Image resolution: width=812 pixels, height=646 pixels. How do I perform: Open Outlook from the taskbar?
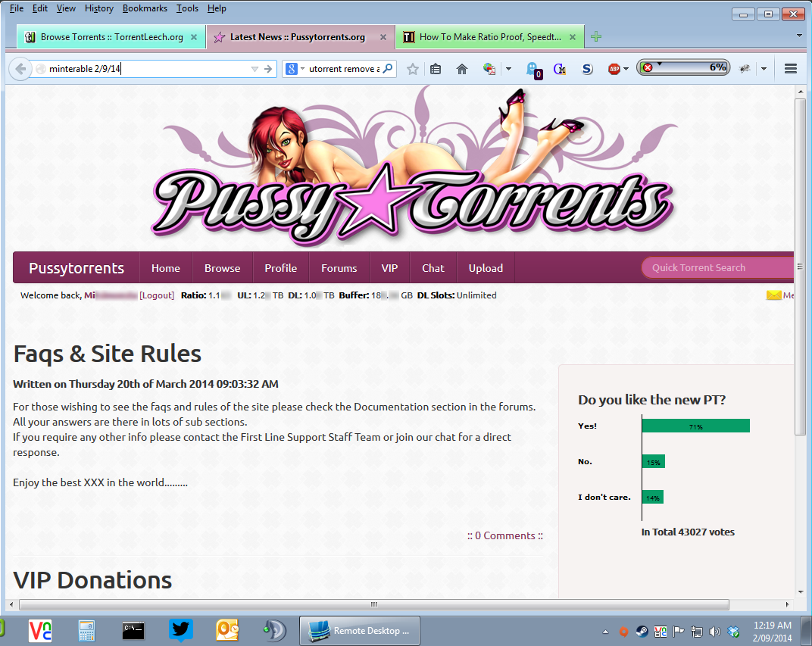coord(227,630)
